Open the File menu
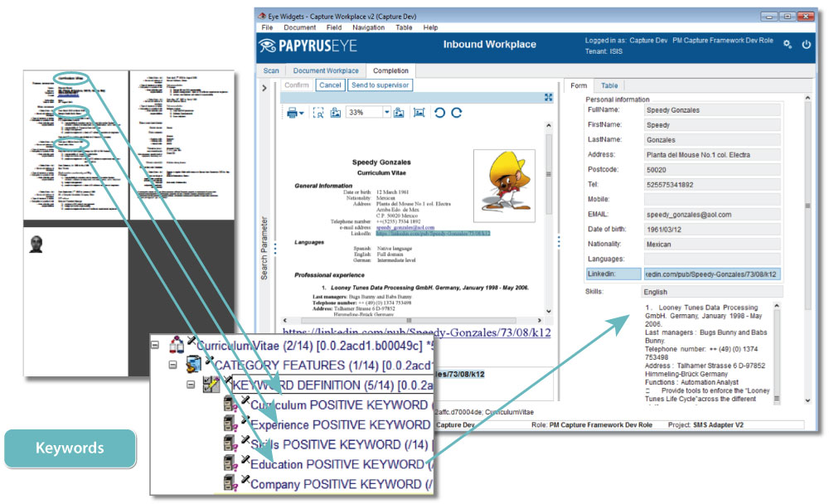The width and height of the screenshot is (829, 504). pyautogui.click(x=268, y=27)
